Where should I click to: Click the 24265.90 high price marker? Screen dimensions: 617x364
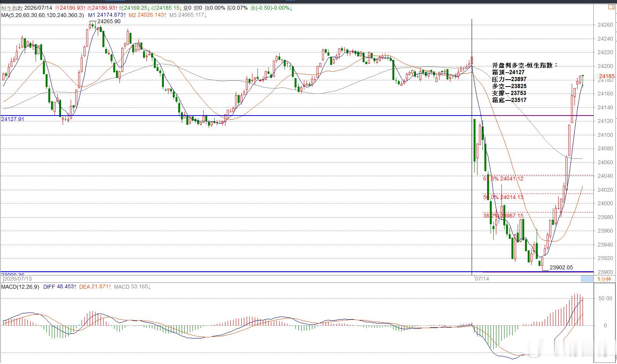[x=109, y=21]
